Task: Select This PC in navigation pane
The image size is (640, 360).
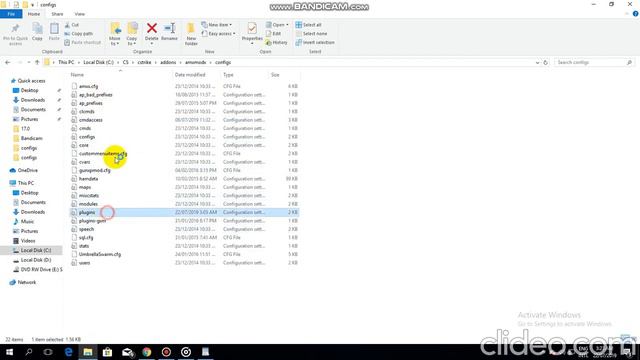Action: [x=26, y=183]
